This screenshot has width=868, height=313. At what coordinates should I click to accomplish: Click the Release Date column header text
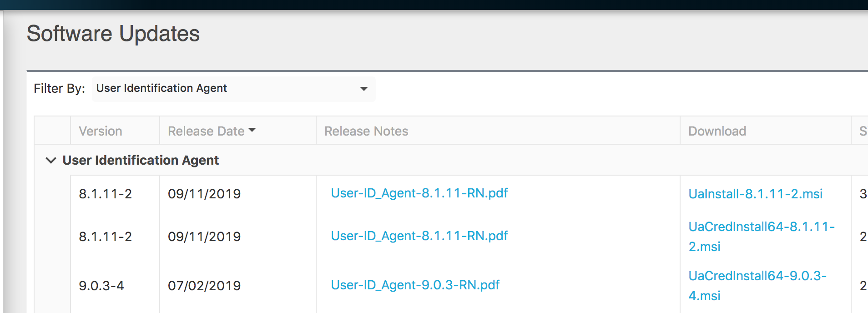click(206, 131)
